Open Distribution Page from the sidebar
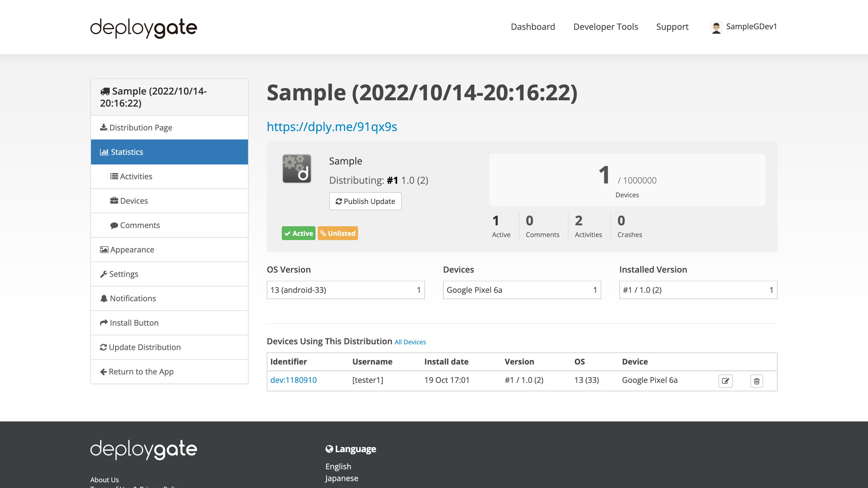868x488 pixels. [140, 128]
